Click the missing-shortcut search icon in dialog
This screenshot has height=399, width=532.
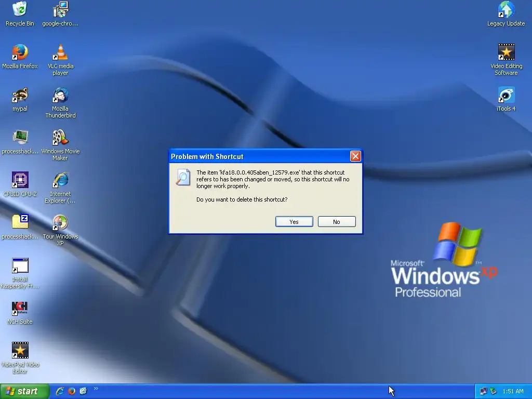coord(183,177)
